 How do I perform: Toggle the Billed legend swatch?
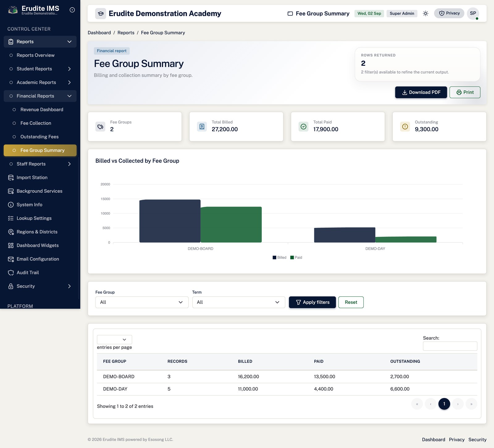pos(274,257)
